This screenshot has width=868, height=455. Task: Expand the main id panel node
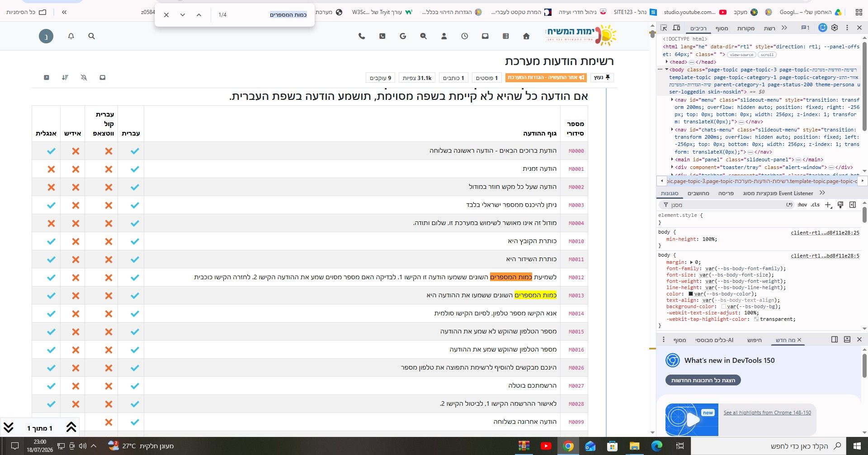(x=672, y=159)
